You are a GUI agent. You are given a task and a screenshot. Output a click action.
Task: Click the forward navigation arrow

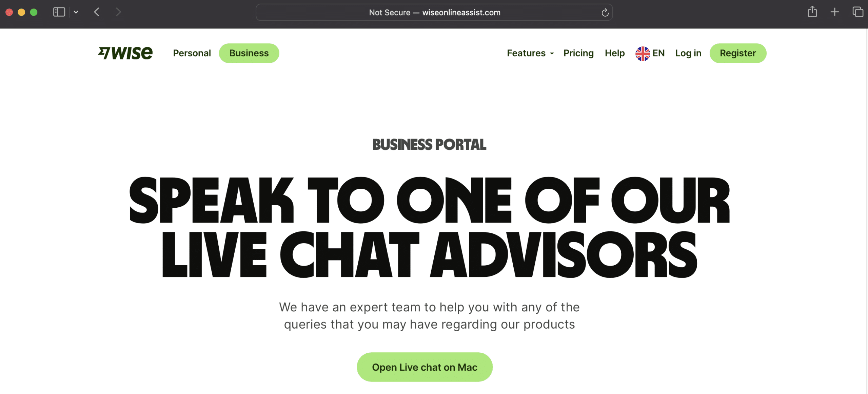tap(118, 12)
